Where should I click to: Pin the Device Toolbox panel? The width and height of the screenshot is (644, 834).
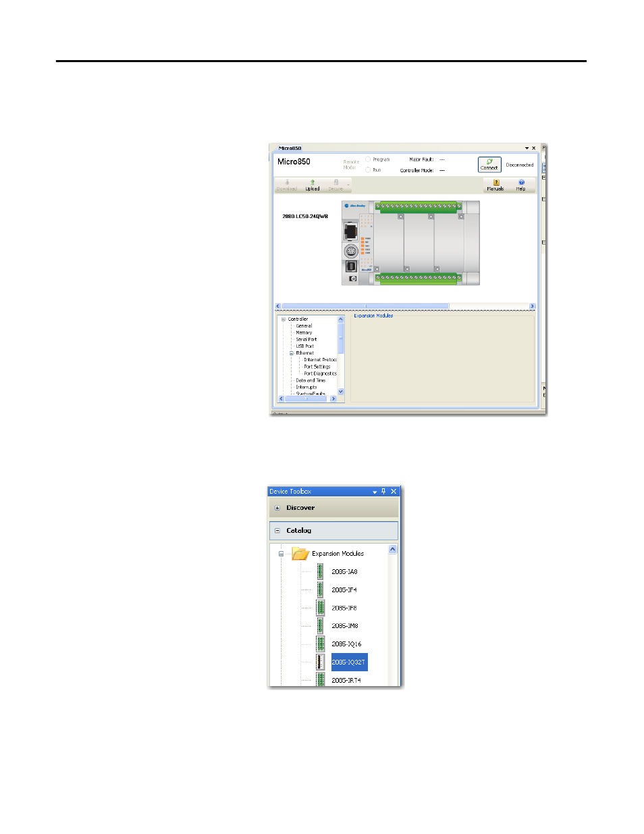pos(383,492)
